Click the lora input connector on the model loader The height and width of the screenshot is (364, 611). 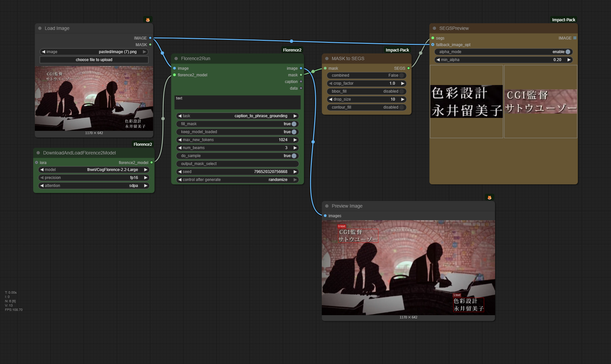[x=37, y=162]
